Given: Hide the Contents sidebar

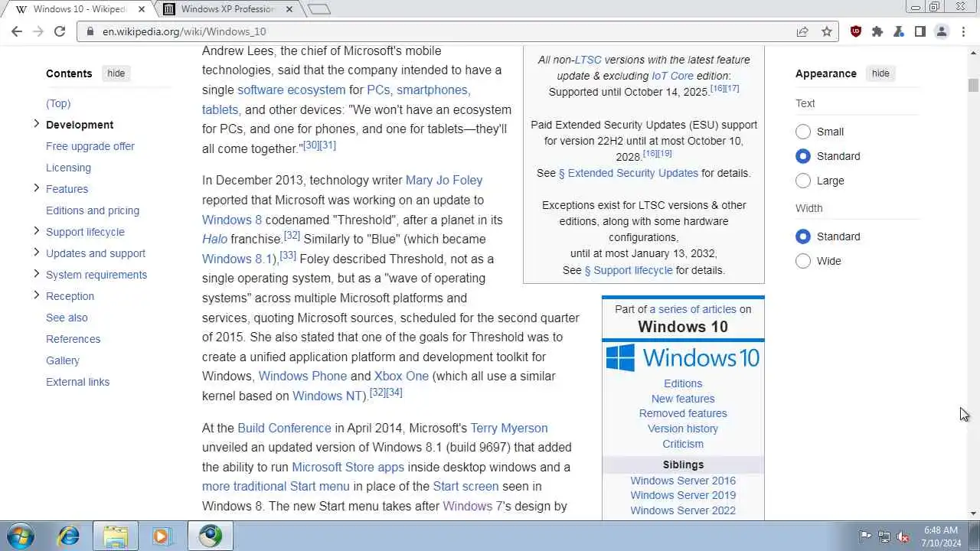Looking at the screenshot, I should 116,73.
